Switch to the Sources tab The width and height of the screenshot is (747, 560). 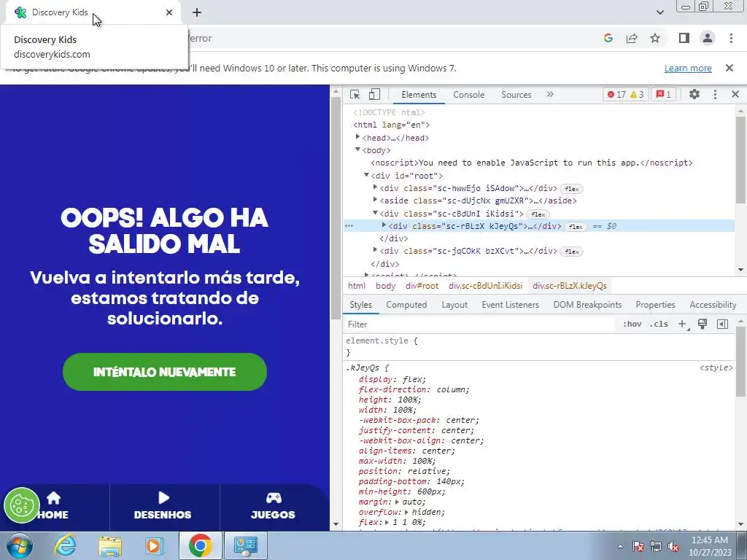[516, 94]
